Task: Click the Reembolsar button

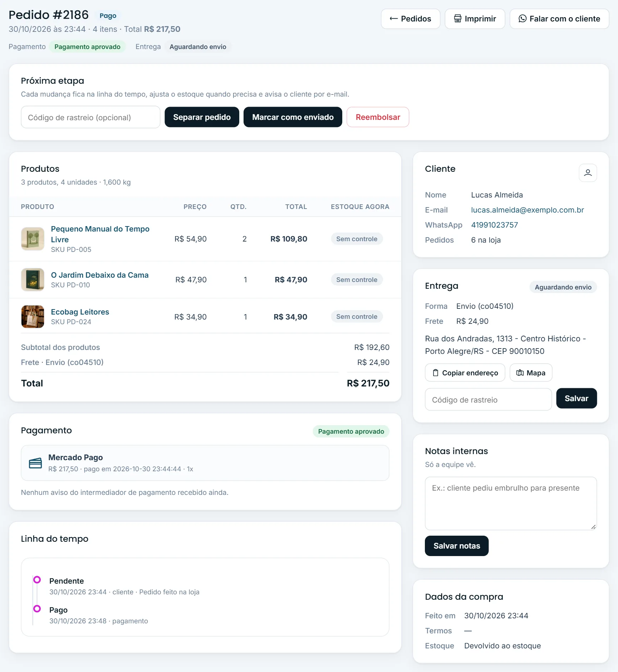Action: (378, 117)
